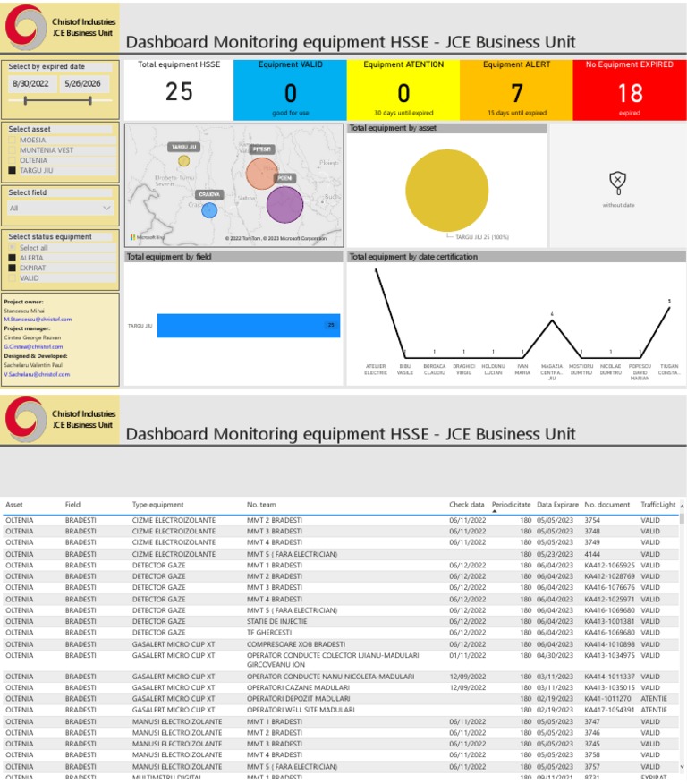Click the '05/23/2023' expiry date cell
Viewport: 687px width, 784px height.
(555, 554)
